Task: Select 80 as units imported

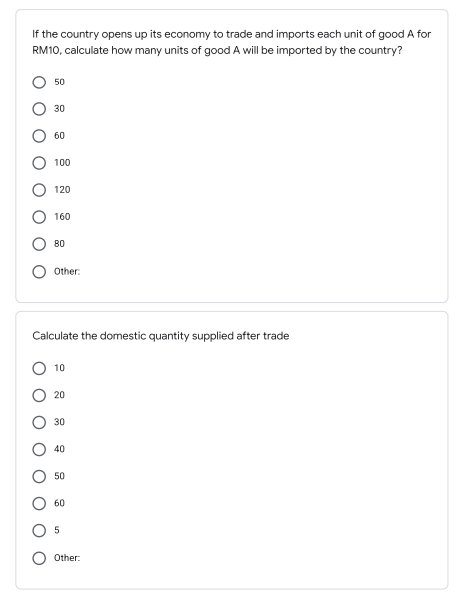Action: pos(39,244)
